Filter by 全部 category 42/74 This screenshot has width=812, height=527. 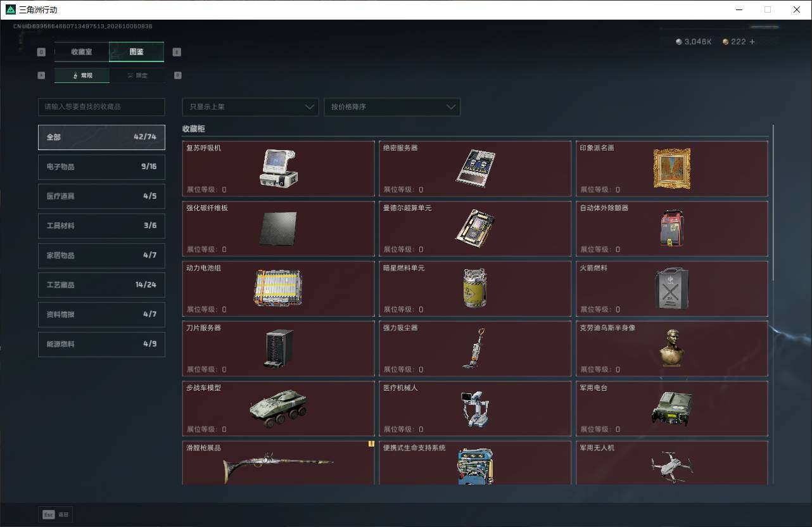101,137
